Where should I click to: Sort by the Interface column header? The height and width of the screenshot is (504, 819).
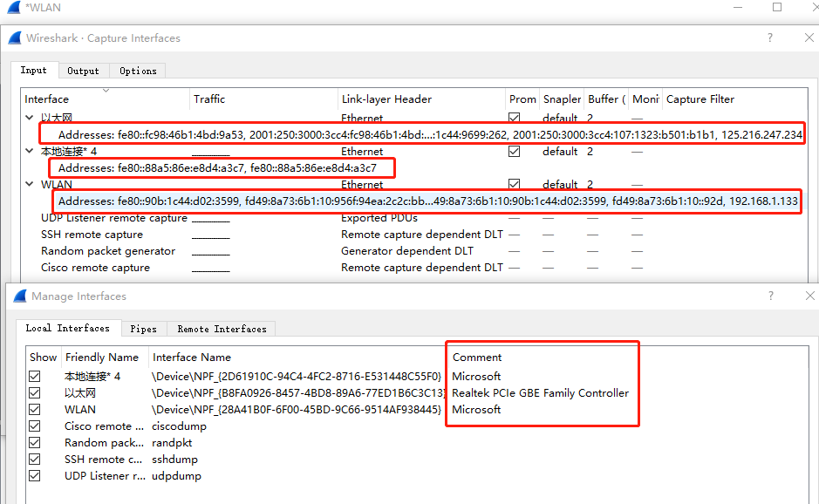coord(106,99)
